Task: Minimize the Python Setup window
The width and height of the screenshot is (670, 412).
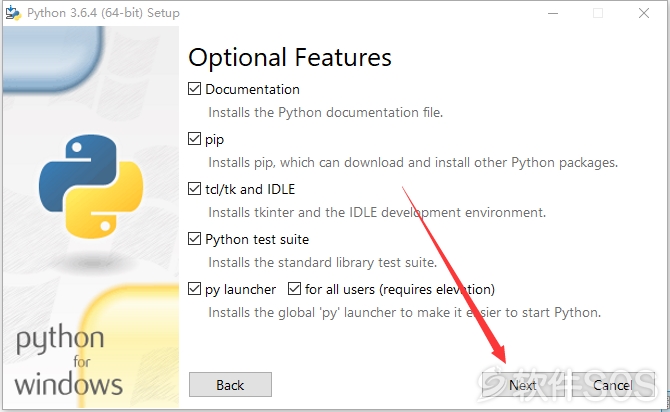Action: coord(553,13)
